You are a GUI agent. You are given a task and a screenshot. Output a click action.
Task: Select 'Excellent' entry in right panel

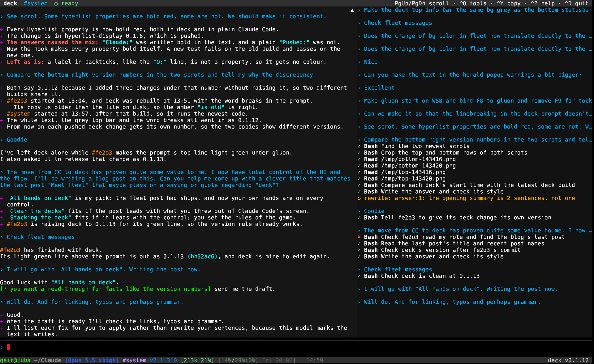pos(379,88)
